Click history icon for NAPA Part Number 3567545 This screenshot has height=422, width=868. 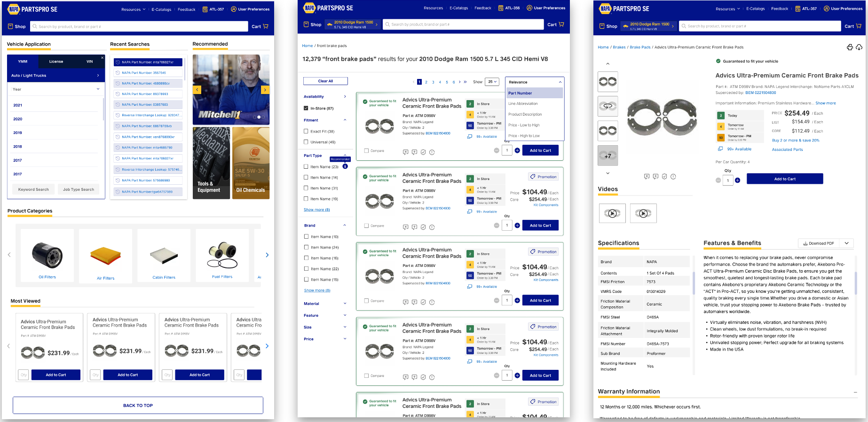coord(118,73)
